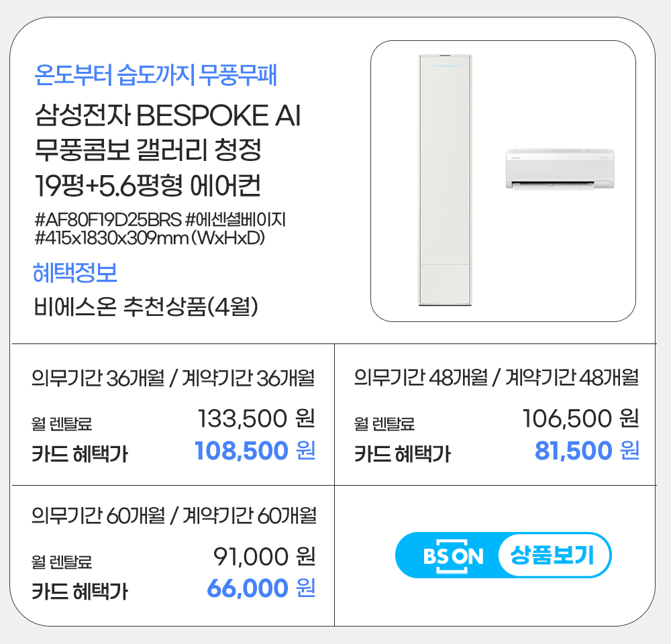Select the 48개월 contract period heading
Image resolution: width=671 pixels, height=644 pixels.
coord(496,379)
